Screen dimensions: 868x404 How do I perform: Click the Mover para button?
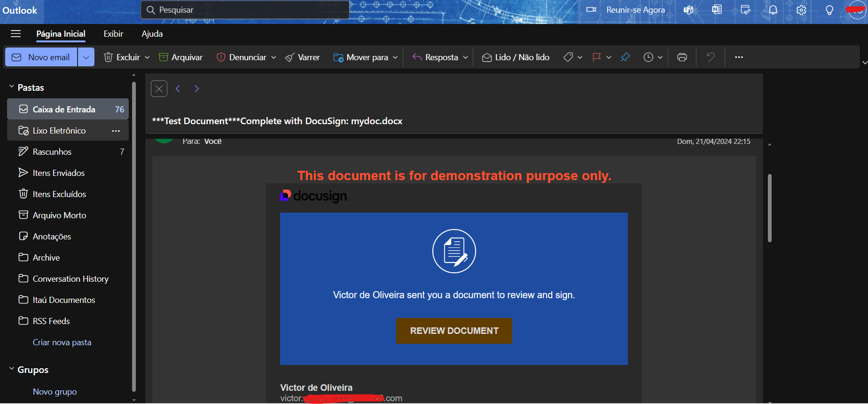(x=361, y=57)
